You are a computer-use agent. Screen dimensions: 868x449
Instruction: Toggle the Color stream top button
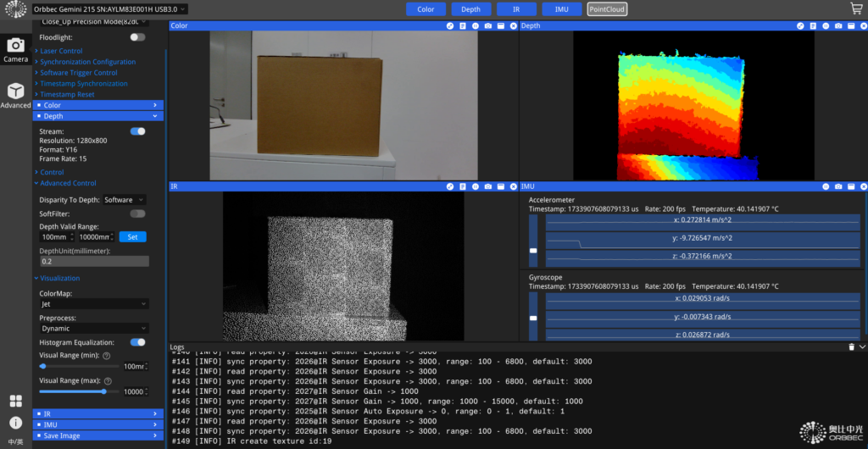[x=426, y=9]
